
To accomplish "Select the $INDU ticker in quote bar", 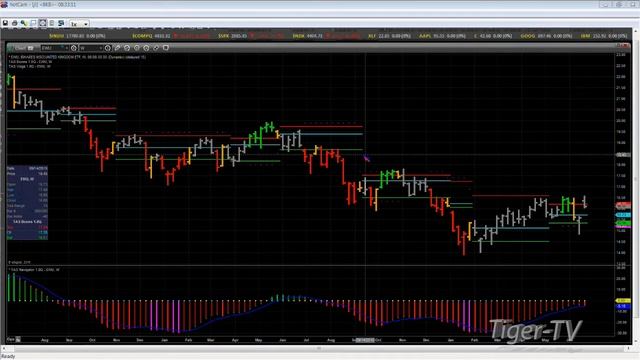I will (57, 36).
